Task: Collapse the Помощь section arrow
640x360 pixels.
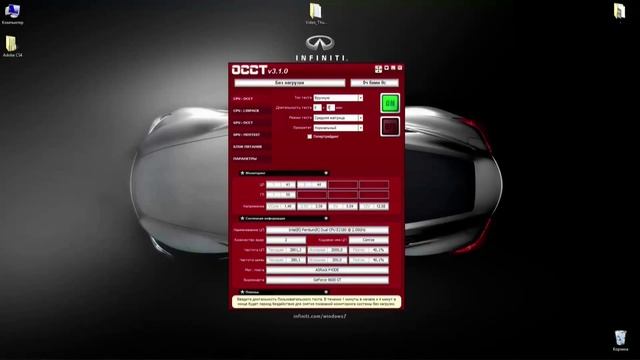Action: point(326,292)
